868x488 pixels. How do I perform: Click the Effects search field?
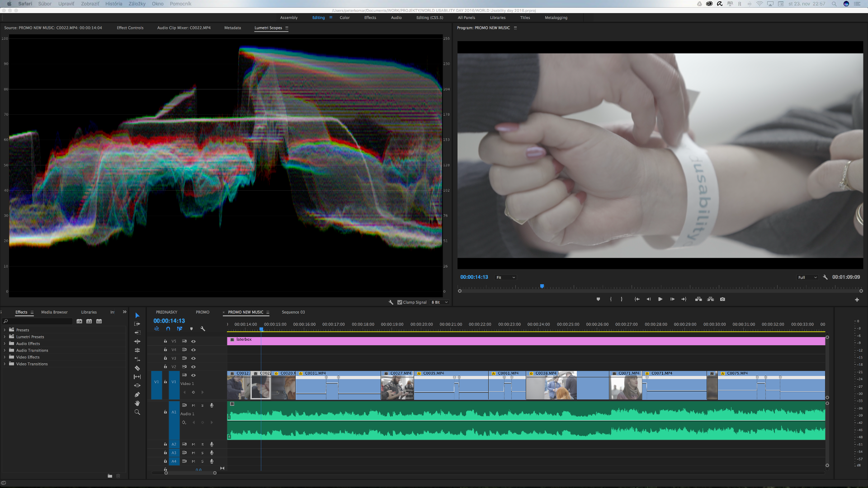pyautogui.click(x=38, y=321)
